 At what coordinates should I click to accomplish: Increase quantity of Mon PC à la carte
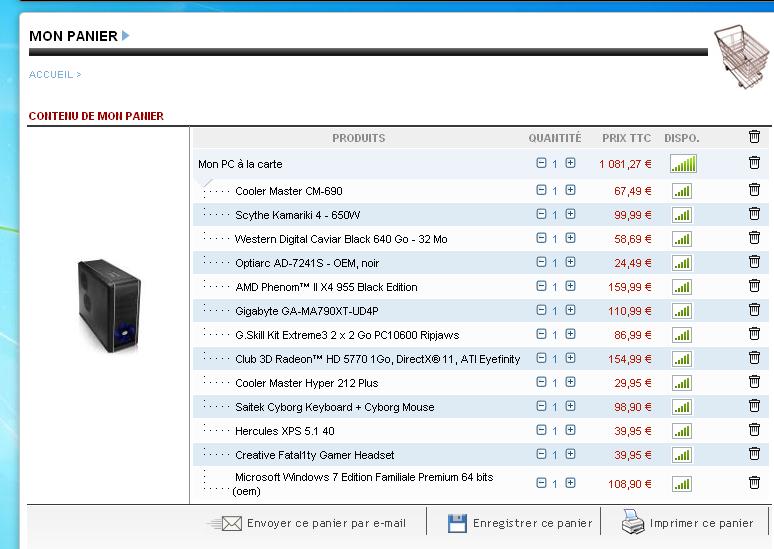click(570, 163)
